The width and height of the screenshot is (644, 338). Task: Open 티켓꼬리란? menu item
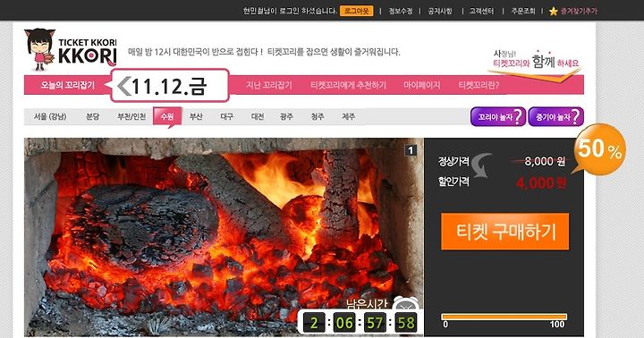pyautogui.click(x=479, y=85)
